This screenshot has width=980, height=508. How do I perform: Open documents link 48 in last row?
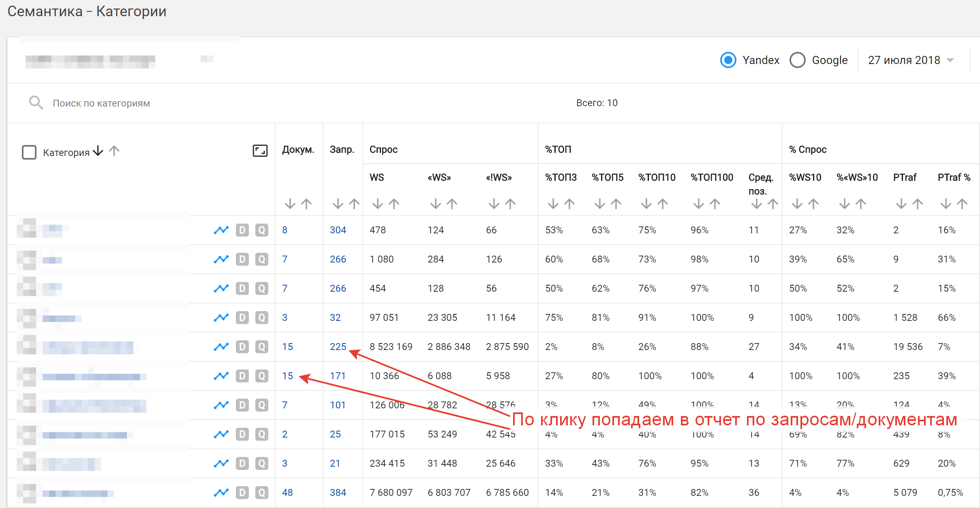click(287, 493)
